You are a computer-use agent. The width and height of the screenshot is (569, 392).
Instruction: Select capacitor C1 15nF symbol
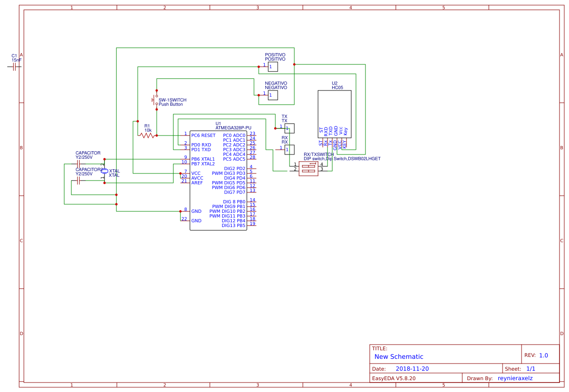14,66
